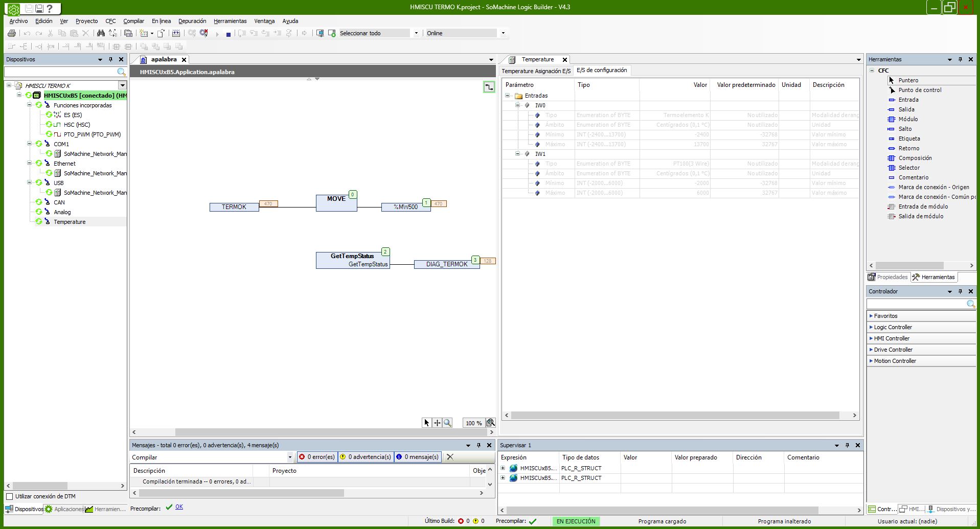Clear the messages list with the X icon

(450, 457)
